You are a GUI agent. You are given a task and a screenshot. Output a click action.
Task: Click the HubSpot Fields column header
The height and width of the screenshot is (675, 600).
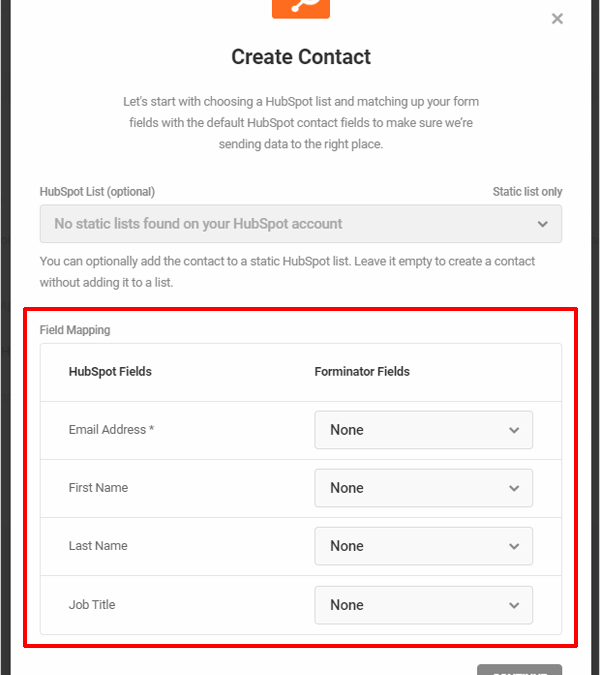click(x=110, y=372)
